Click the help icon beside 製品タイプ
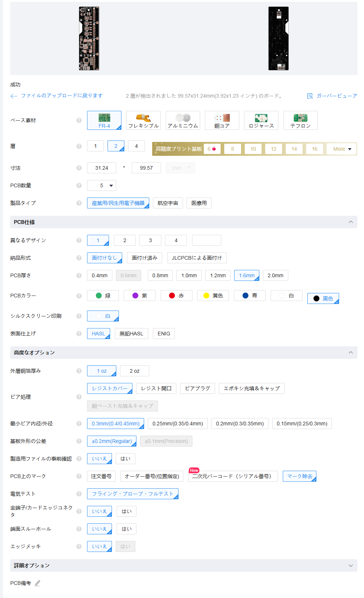The image size is (364, 598). [79, 203]
